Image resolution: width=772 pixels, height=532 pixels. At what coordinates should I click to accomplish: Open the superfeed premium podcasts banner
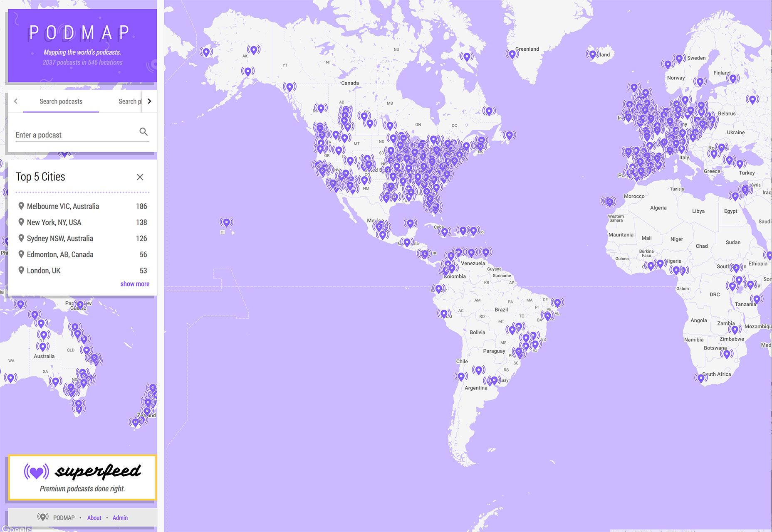[x=82, y=477]
